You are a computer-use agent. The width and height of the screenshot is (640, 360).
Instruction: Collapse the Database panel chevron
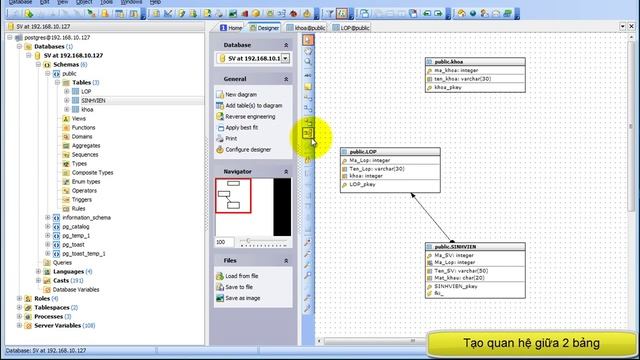click(x=286, y=45)
